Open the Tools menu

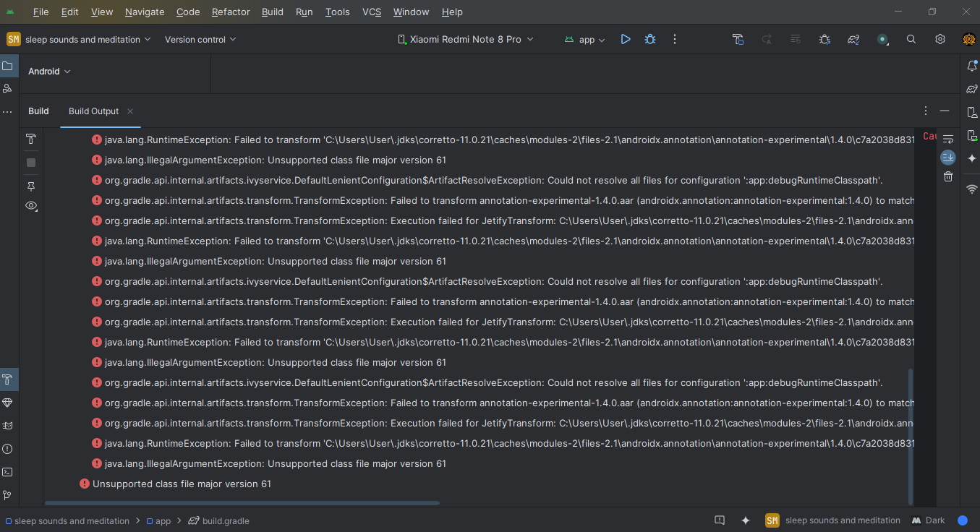point(338,12)
